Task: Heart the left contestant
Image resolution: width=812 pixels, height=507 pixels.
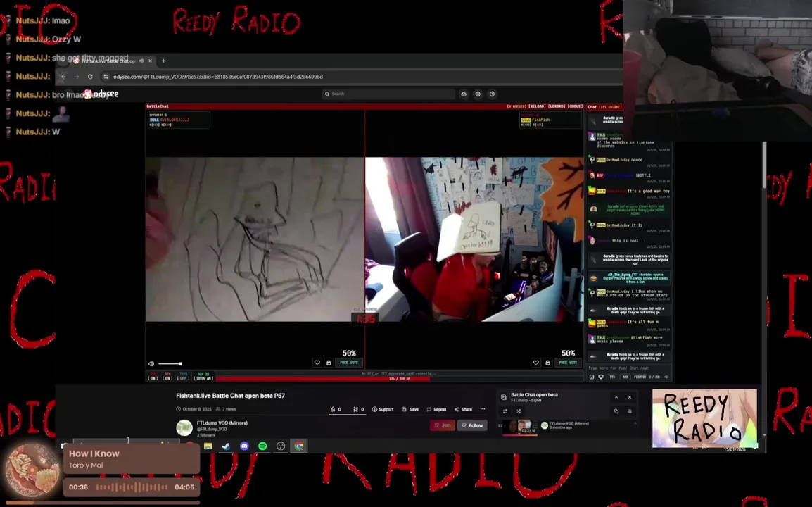Action: coord(317,363)
